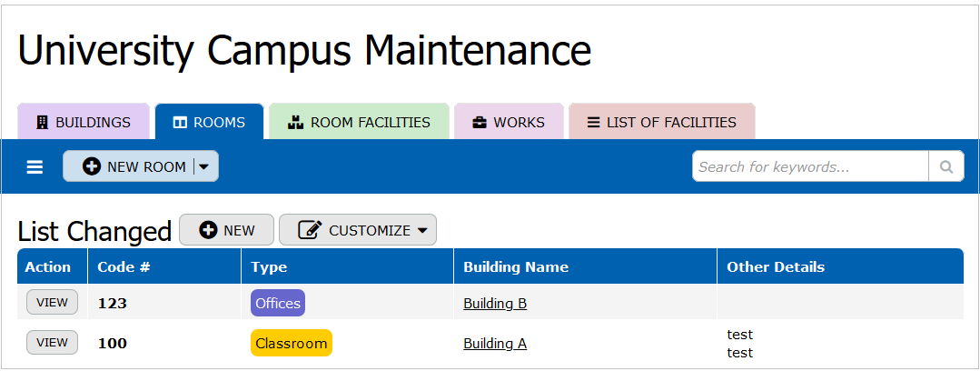Follow the Building A link
Screen dimensions: 980x371
[x=495, y=344]
